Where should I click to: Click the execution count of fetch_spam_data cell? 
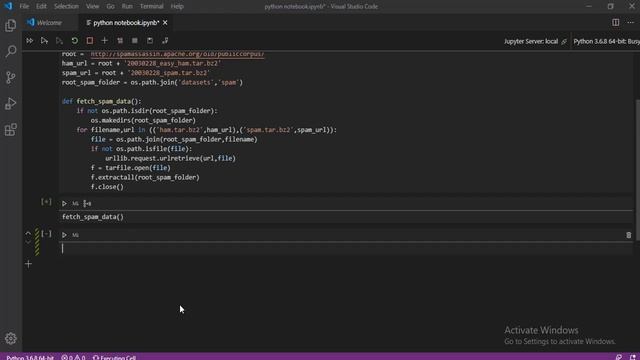[x=46, y=202]
